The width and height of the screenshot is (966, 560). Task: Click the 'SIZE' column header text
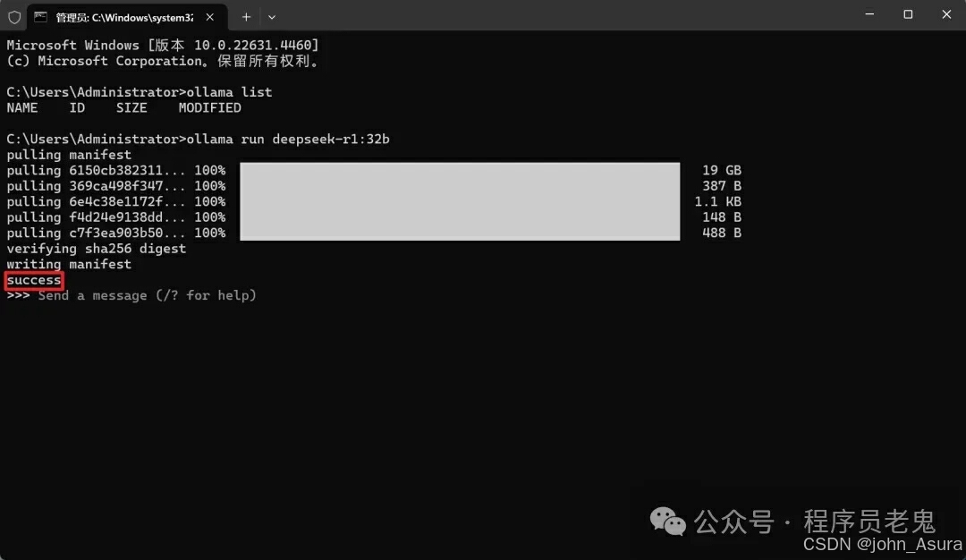pyautogui.click(x=131, y=108)
